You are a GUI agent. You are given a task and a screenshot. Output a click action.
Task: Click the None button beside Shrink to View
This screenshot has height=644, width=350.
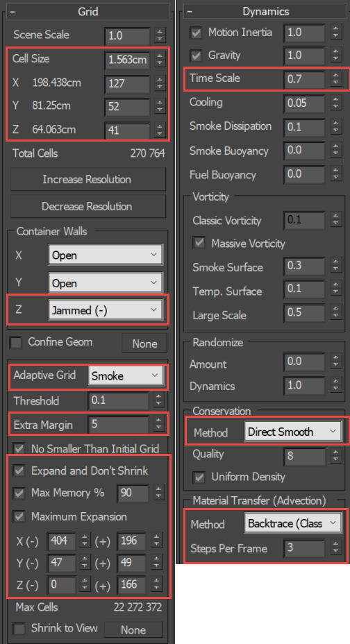tap(133, 629)
